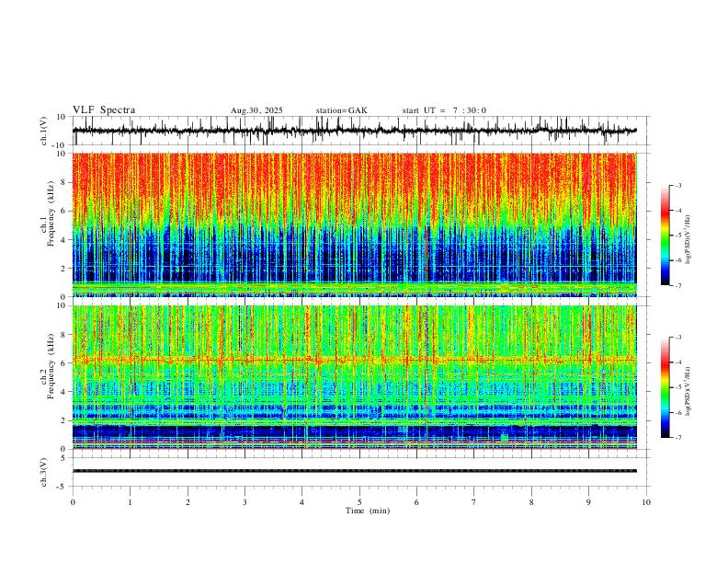The height and width of the screenshot is (563, 728).
Task: Select the date text "Aug.30, 2025"
Action: pyautogui.click(x=256, y=110)
